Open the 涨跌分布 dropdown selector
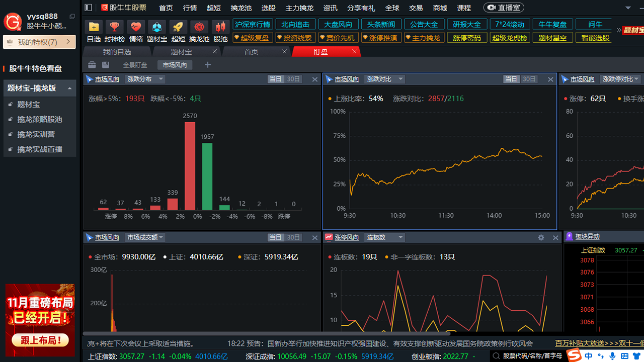Image resolution: width=644 pixels, height=362 pixels. [x=144, y=79]
